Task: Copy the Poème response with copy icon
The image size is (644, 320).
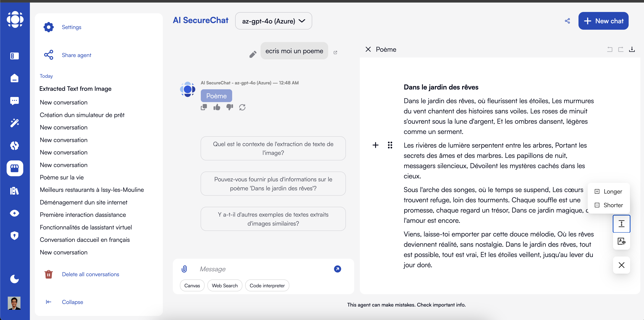Action: [x=204, y=107]
